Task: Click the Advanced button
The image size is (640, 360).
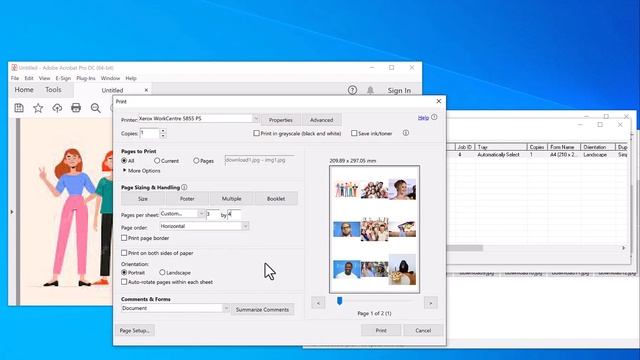Action: tap(322, 120)
